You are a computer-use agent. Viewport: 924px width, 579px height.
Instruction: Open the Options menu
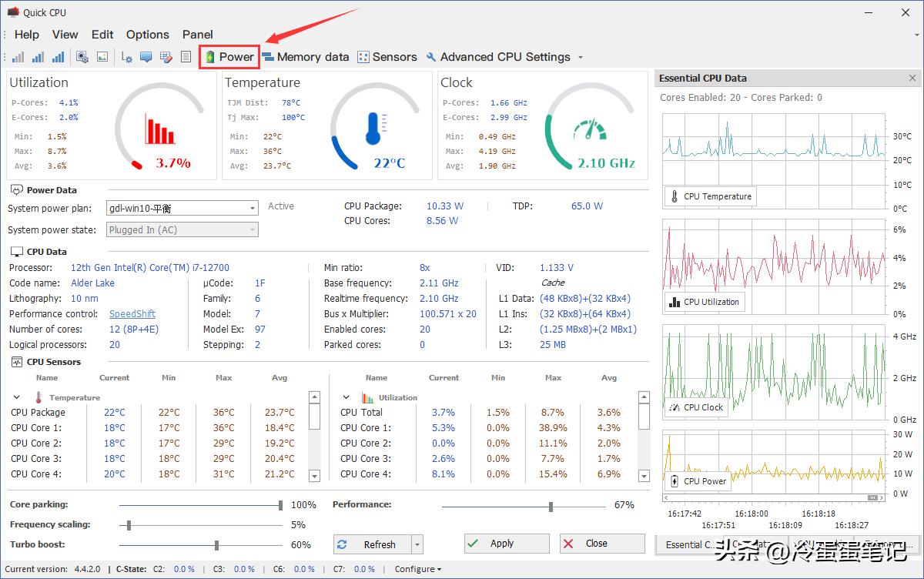pyautogui.click(x=147, y=34)
